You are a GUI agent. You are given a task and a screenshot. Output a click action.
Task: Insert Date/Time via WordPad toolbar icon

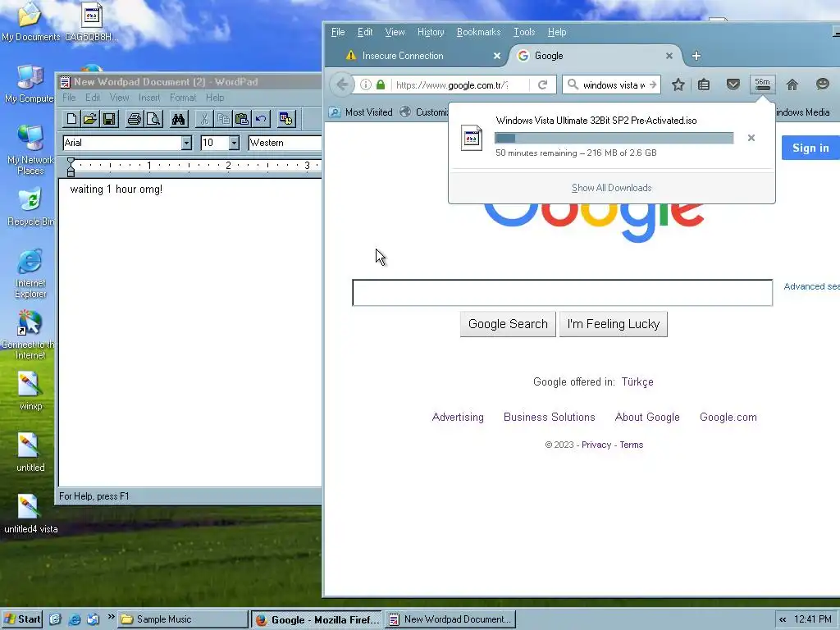point(286,119)
